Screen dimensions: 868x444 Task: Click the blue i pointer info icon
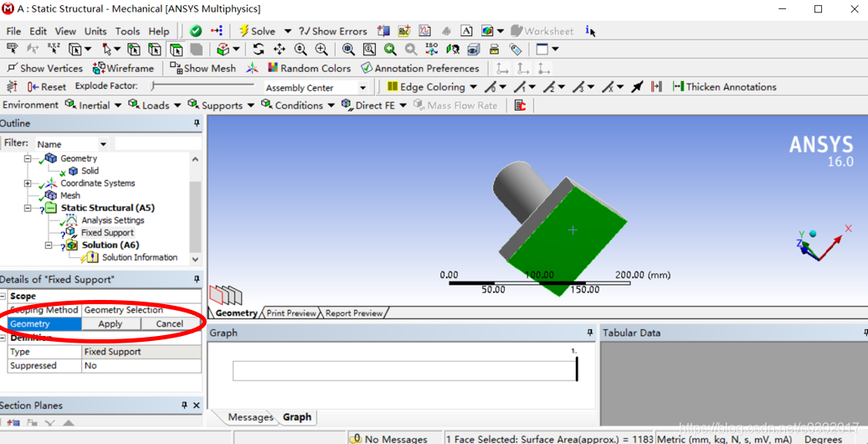[x=591, y=31]
